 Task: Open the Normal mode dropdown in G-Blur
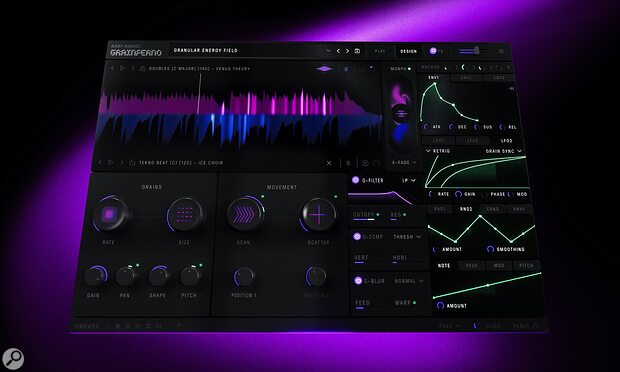[409, 281]
